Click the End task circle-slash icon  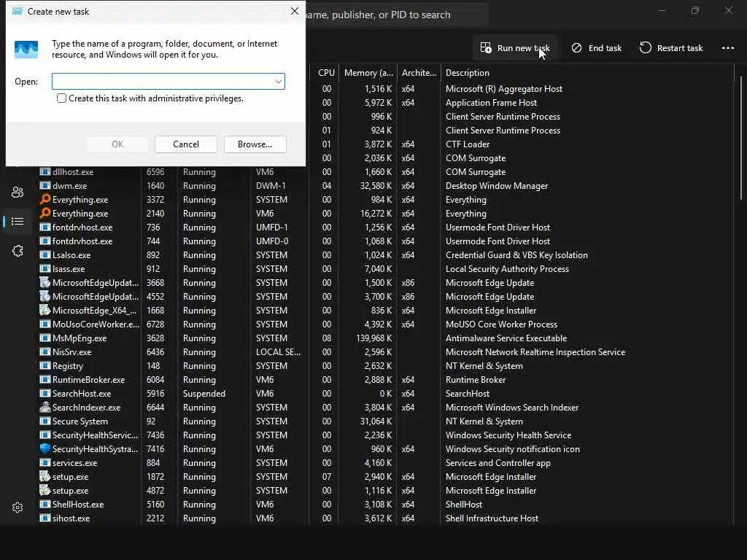(576, 48)
